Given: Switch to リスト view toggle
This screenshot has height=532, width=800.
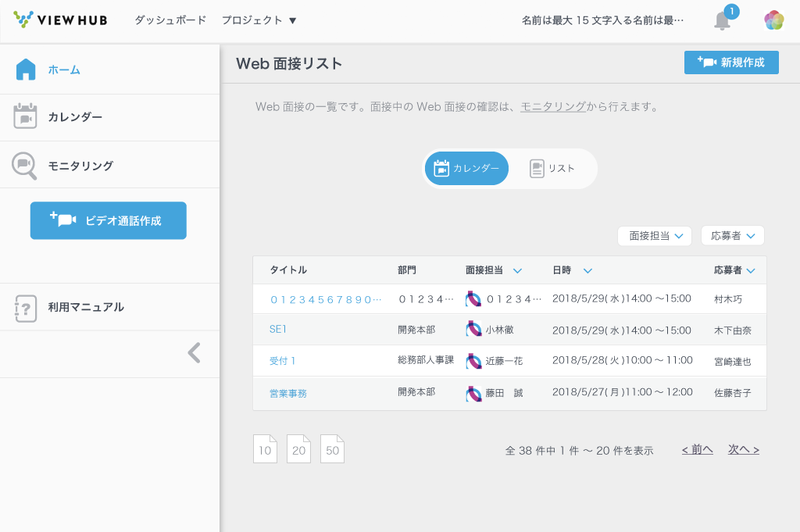Looking at the screenshot, I should click(x=552, y=169).
